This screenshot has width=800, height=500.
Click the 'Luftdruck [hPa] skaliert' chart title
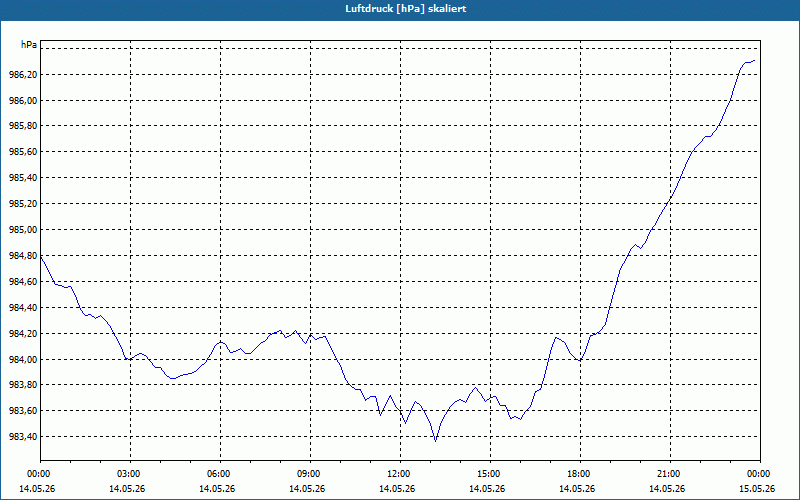click(x=406, y=9)
